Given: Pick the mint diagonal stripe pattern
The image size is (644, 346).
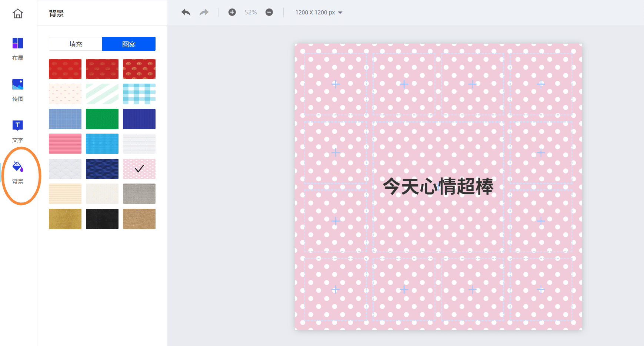Looking at the screenshot, I should click(102, 94).
